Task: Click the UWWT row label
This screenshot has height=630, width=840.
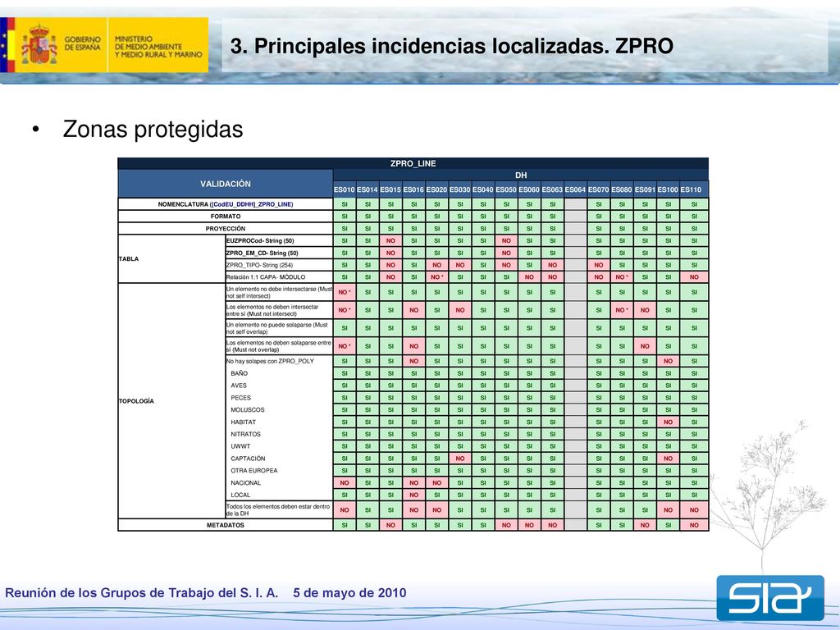Action: pos(240,446)
